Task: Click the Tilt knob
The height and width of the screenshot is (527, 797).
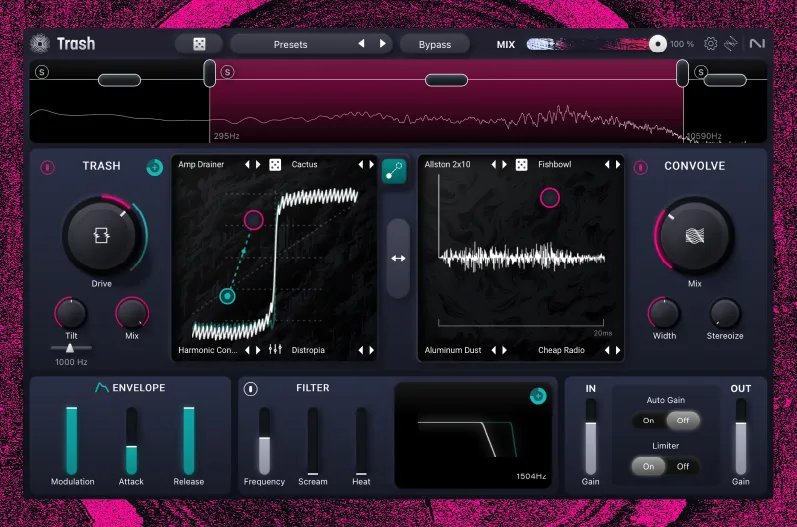Action: coord(71,313)
